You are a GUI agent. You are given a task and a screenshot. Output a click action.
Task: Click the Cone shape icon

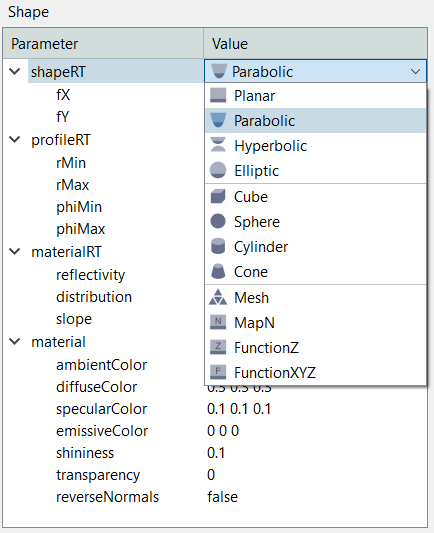click(218, 272)
